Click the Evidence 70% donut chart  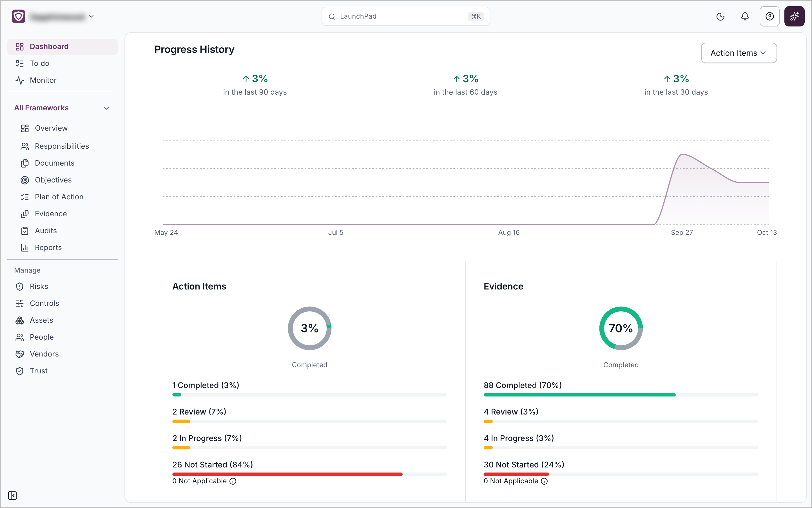pyautogui.click(x=621, y=328)
